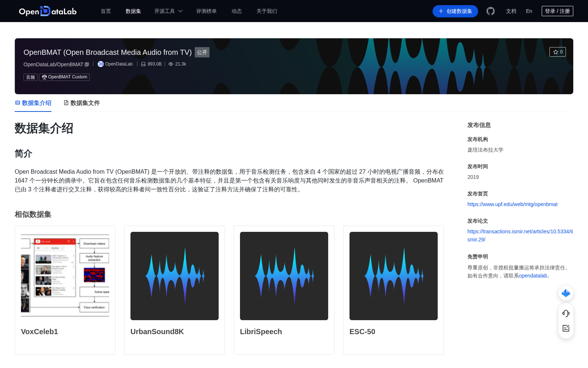Open the feedback edit note icon
Viewport: 588px width, 368px height.
[x=566, y=328]
